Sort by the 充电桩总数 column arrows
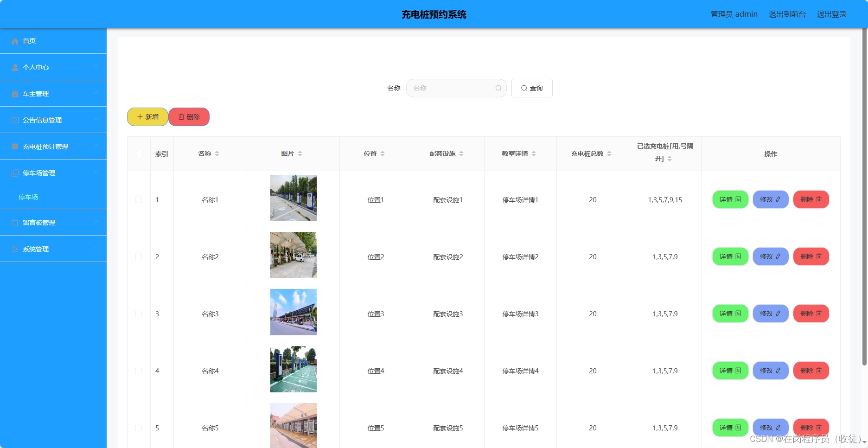The image size is (868, 448). point(609,154)
